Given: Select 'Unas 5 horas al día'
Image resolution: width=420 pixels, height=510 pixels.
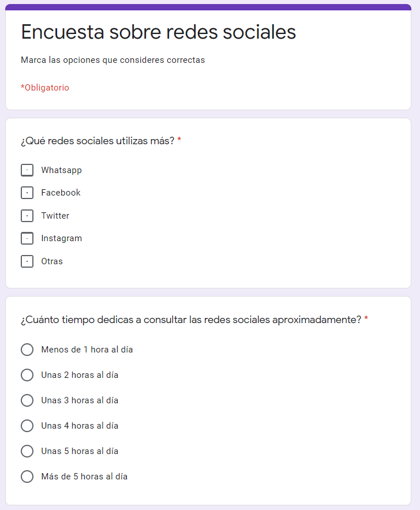Looking at the screenshot, I should [27, 451].
